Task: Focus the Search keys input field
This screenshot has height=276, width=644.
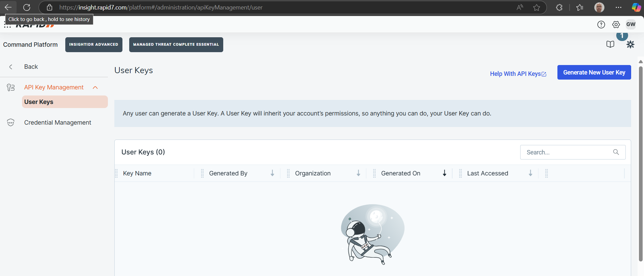Action: [x=573, y=152]
